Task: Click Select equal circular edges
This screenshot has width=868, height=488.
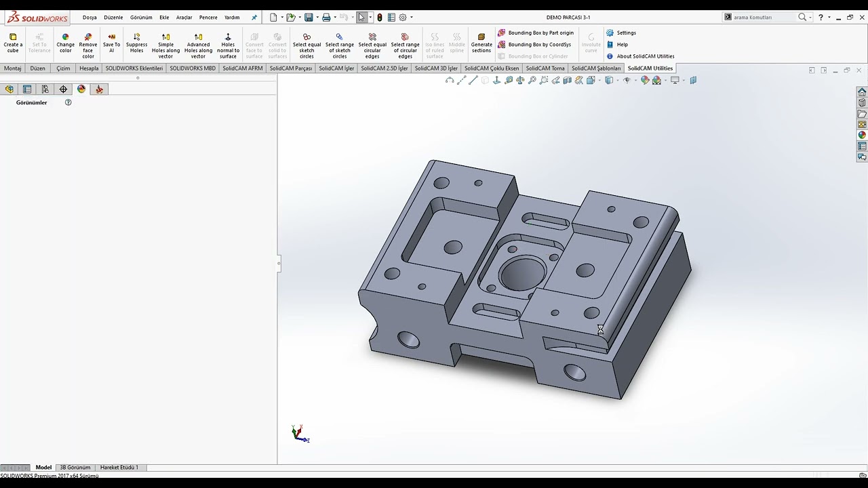Action: pyautogui.click(x=372, y=45)
